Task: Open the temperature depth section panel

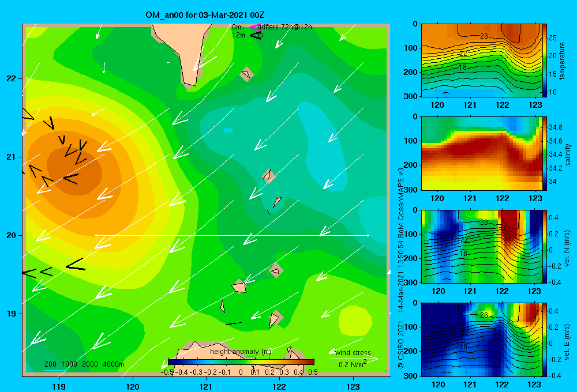Action: 481,61
